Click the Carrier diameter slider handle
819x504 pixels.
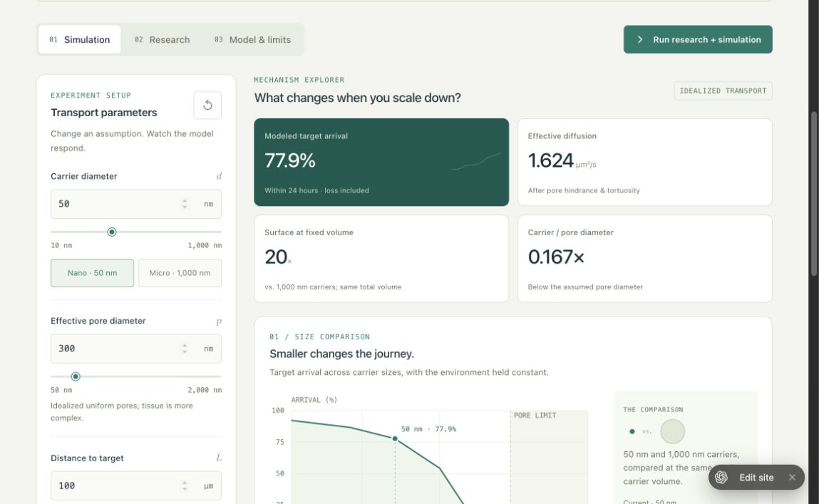point(112,232)
